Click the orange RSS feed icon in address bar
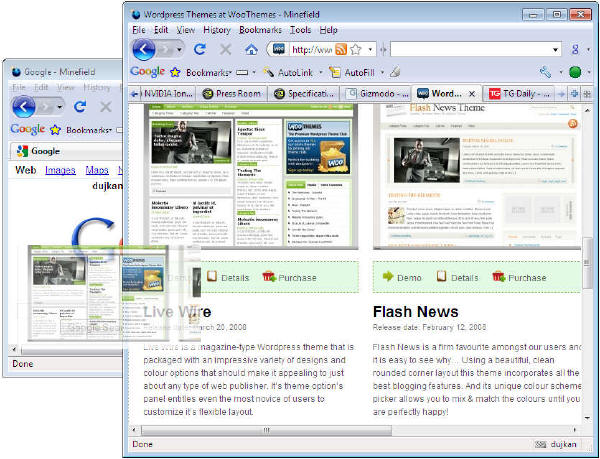Viewport: 600px width, 459px height. pos(341,49)
